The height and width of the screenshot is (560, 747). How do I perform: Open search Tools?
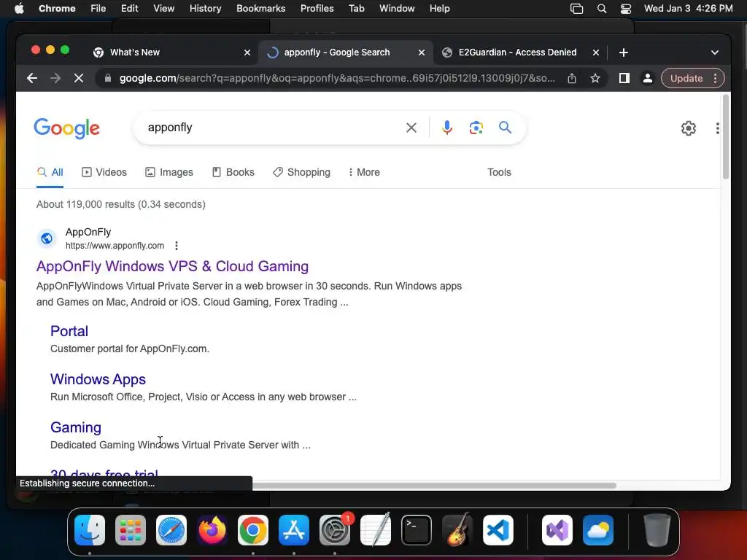(499, 172)
